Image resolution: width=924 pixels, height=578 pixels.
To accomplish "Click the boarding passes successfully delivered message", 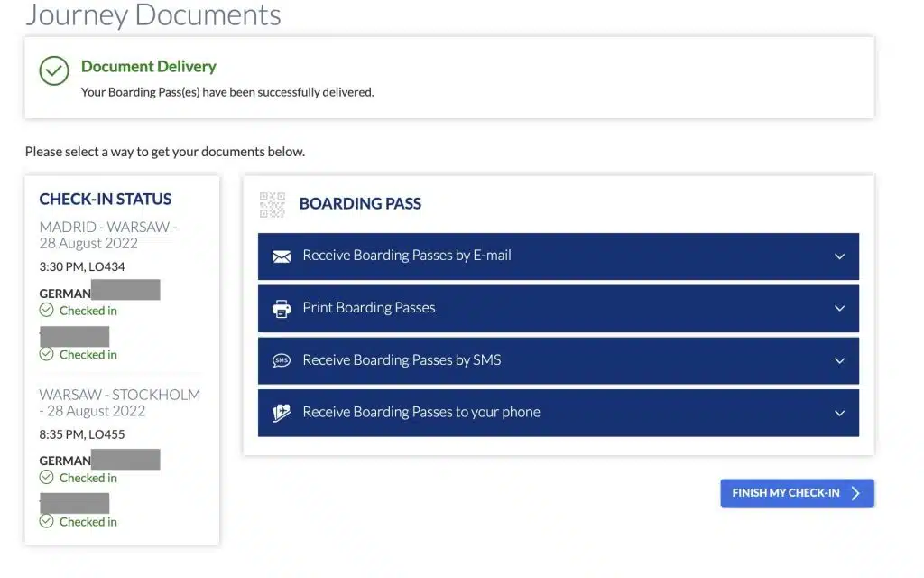I will click(227, 92).
